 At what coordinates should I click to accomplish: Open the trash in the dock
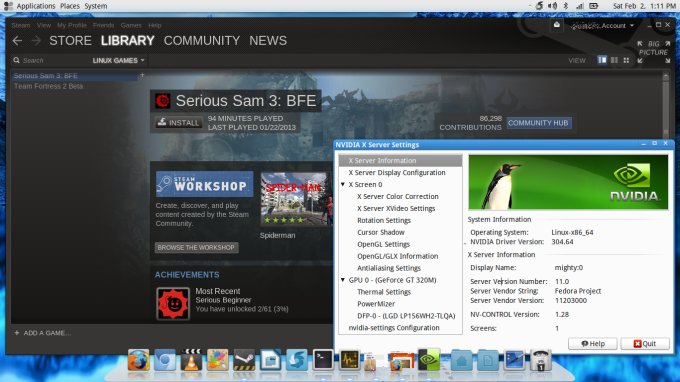540,360
